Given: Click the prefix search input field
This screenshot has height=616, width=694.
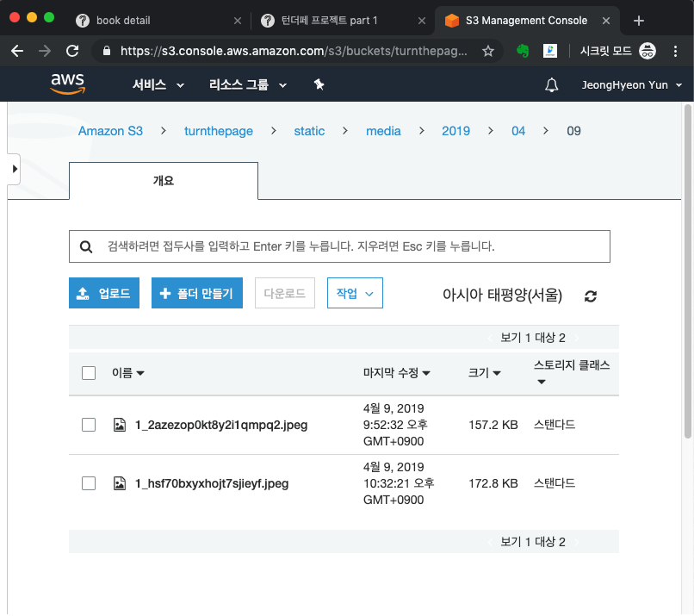Looking at the screenshot, I should point(339,246).
